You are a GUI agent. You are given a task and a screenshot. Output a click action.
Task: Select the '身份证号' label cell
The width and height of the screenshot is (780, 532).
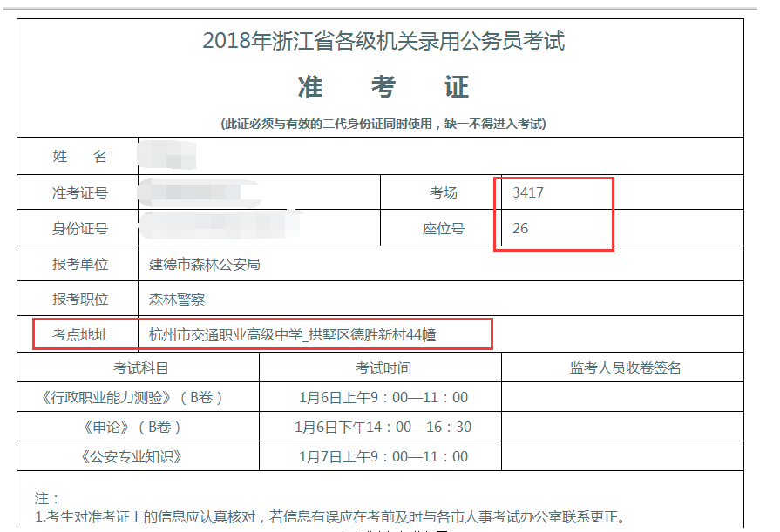pyautogui.click(x=78, y=228)
